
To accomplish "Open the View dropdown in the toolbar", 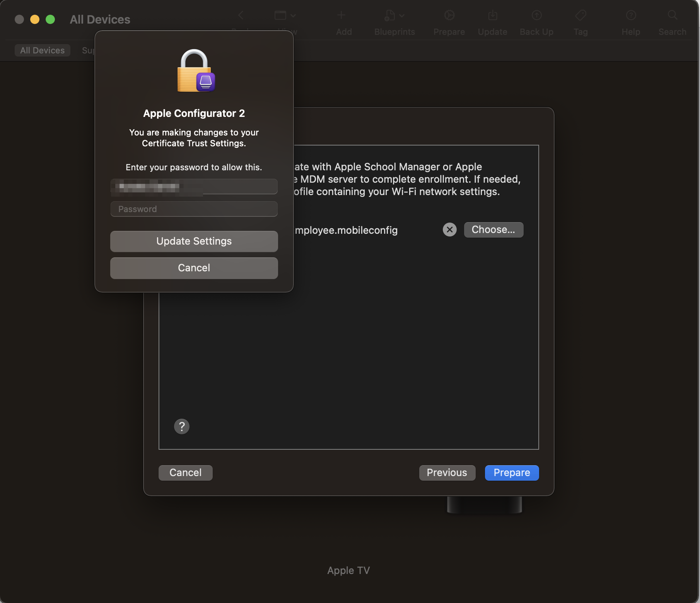I will (x=285, y=15).
